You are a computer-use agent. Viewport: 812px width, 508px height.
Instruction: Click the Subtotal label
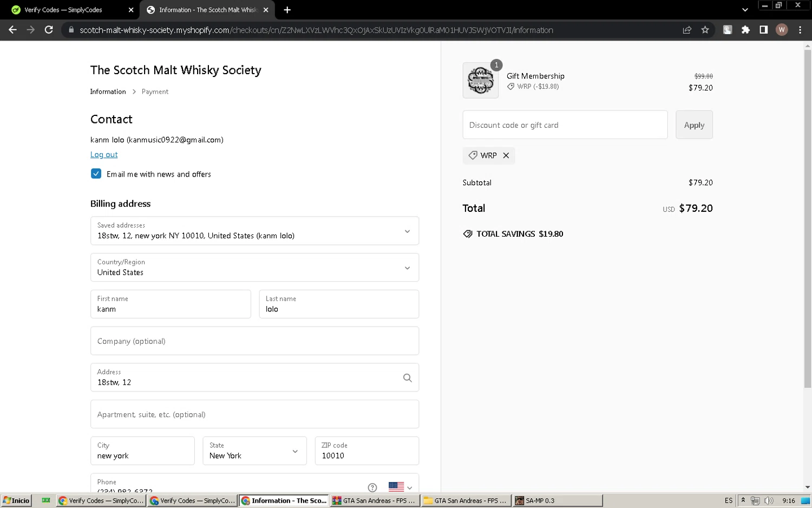tap(477, 183)
